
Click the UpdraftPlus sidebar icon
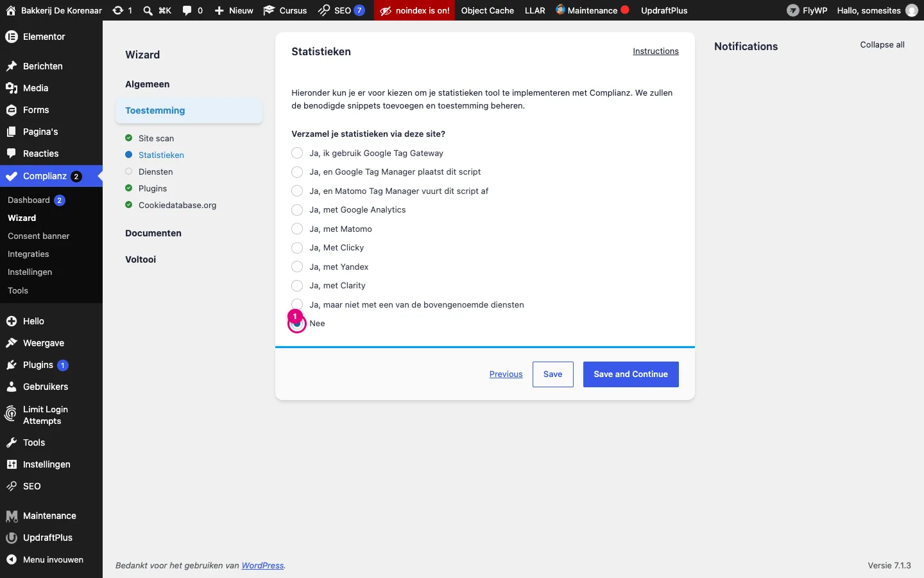12,538
